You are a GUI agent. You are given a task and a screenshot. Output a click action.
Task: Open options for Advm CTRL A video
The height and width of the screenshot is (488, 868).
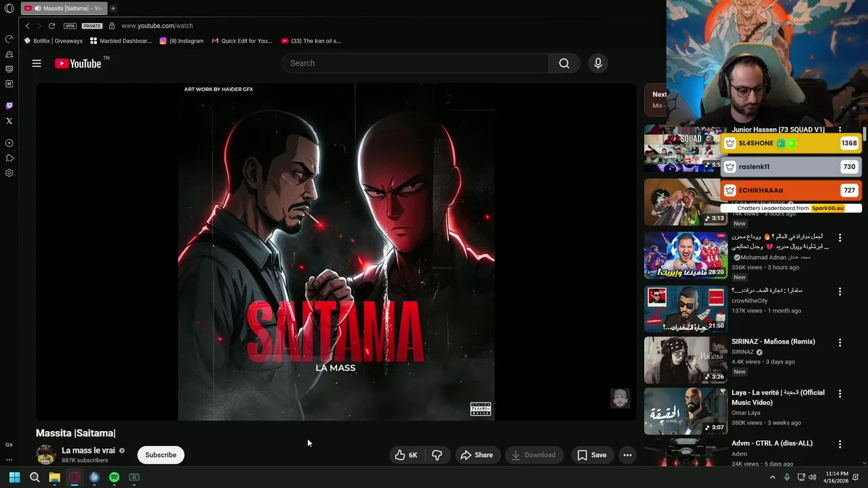(x=840, y=445)
